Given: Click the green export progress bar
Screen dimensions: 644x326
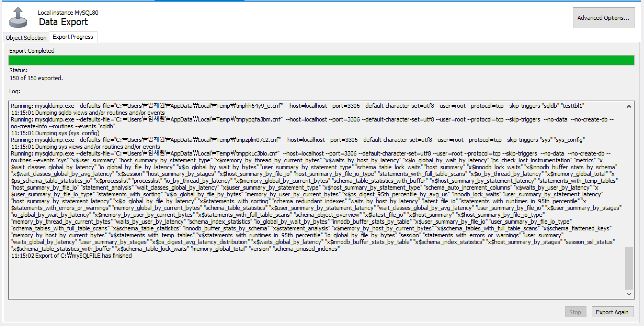Looking at the screenshot, I should pyautogui.click(x=321, y=60).
